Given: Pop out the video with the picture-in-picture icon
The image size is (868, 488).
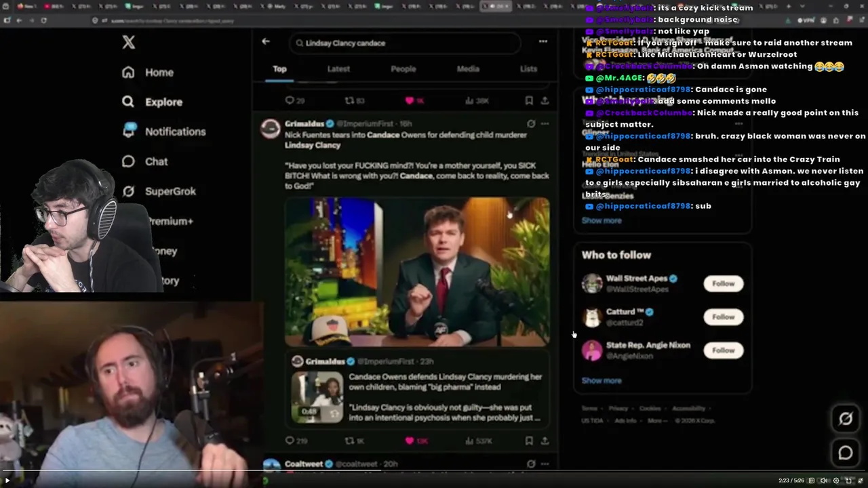Looking at the screenshot, I should tap(848, 481).
